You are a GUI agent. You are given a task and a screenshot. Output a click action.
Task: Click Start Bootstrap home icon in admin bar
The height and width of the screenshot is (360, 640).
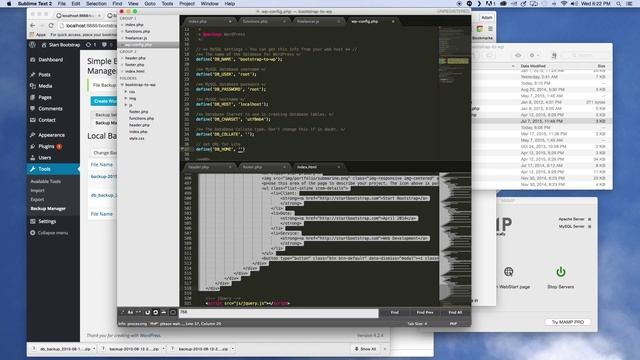(x=44, y=45)
